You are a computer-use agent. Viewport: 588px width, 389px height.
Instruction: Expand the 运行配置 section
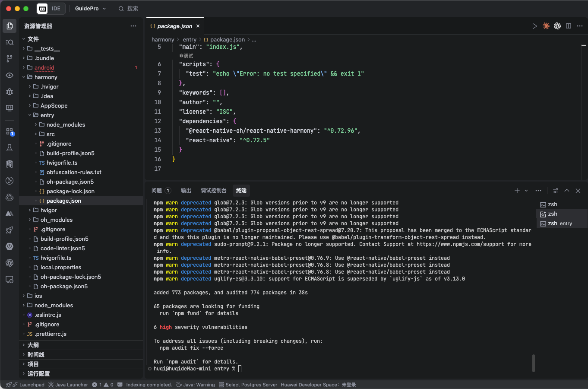click(x=81, y=373)
